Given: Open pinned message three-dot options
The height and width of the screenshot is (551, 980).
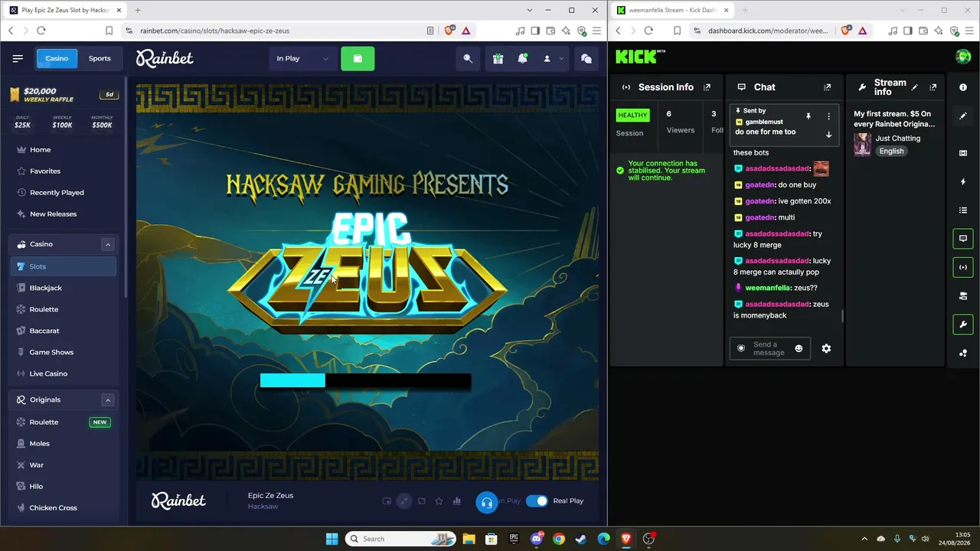Looking at the screenshot, I should pyautogui.click(x=828, y=116).
